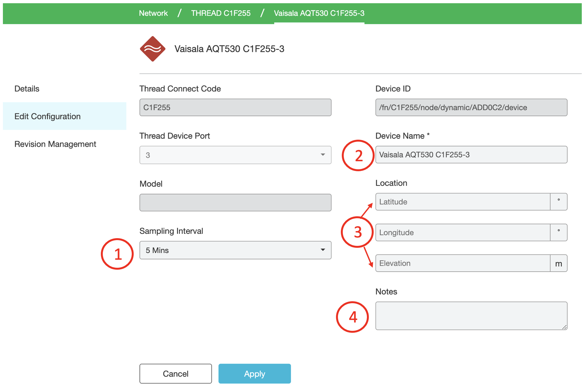
Task: Click the Longitude input field
Action: pyautogui.click(x=463, y=232)
